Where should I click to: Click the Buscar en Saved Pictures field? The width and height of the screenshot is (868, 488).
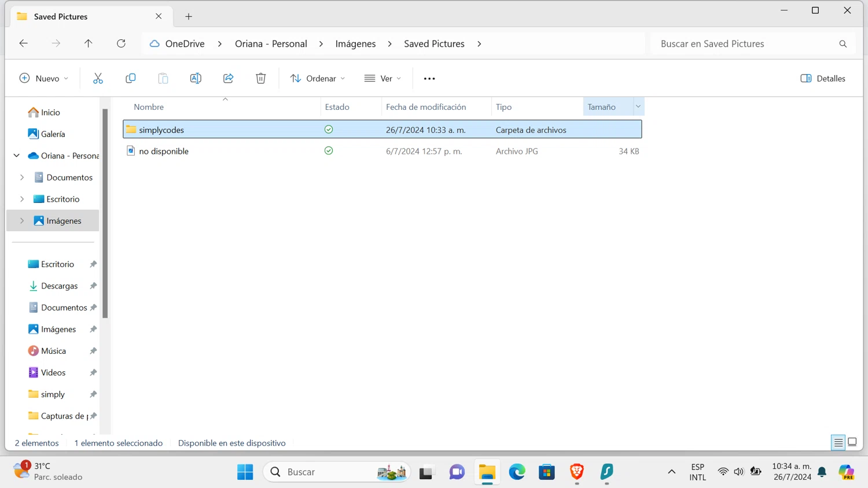(x=744, y=44)
